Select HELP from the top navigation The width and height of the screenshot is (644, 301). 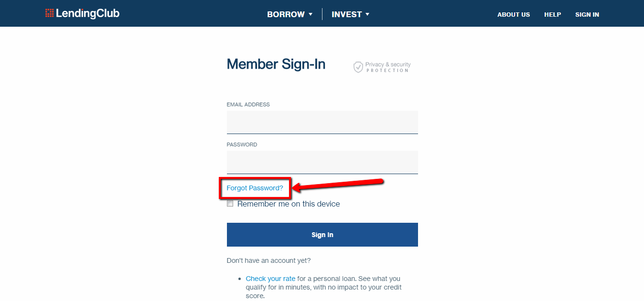point(553,14)
